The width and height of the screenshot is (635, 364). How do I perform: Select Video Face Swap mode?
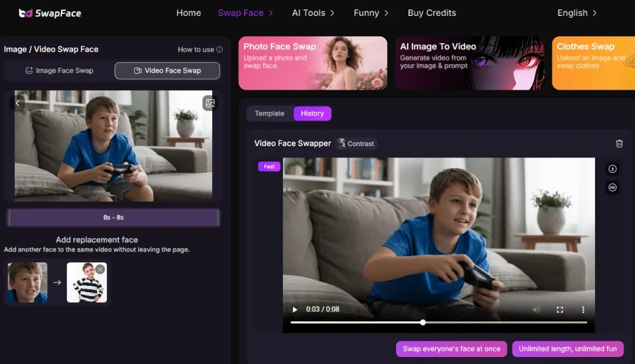click(167, 71)
